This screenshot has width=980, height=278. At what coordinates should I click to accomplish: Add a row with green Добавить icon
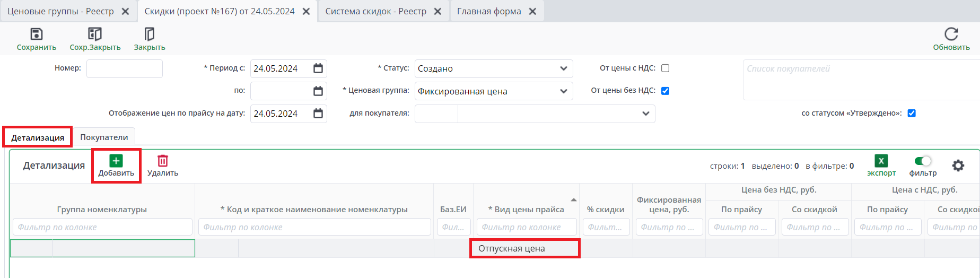116,161
